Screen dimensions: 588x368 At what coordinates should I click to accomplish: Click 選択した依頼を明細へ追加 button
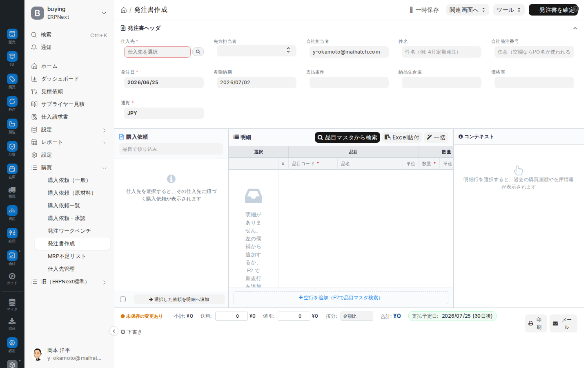pyautogui.click(x=179, y=299)
